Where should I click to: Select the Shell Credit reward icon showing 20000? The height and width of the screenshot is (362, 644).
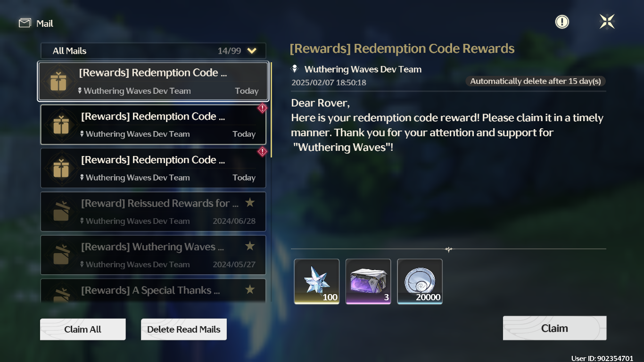coord(420,281)
